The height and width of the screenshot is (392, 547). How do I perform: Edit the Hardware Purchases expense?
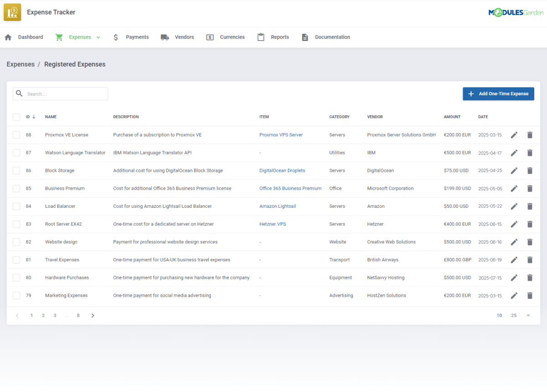(x=514, y=278)
